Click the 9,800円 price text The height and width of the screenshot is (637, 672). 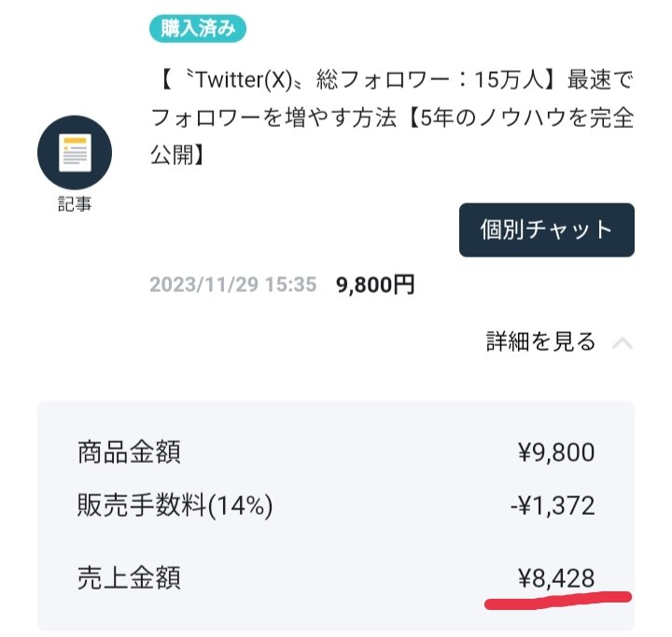[375, 284]
